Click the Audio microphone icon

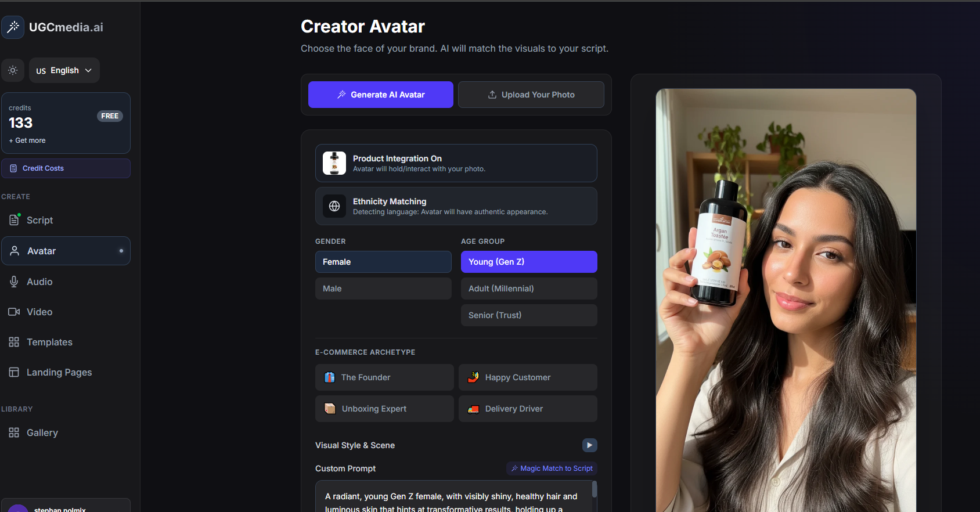[14, 282]
